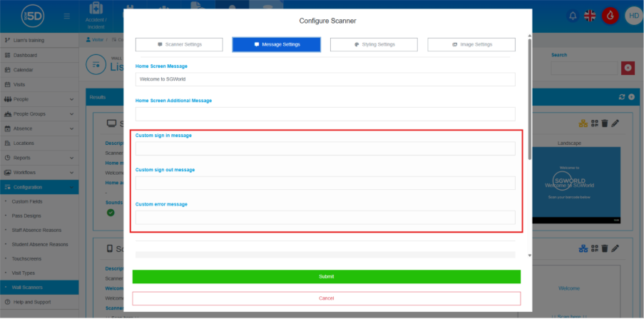This screenshot has height=319, width=644.
Task: Click the Cancel button
Action: point(326,298)
